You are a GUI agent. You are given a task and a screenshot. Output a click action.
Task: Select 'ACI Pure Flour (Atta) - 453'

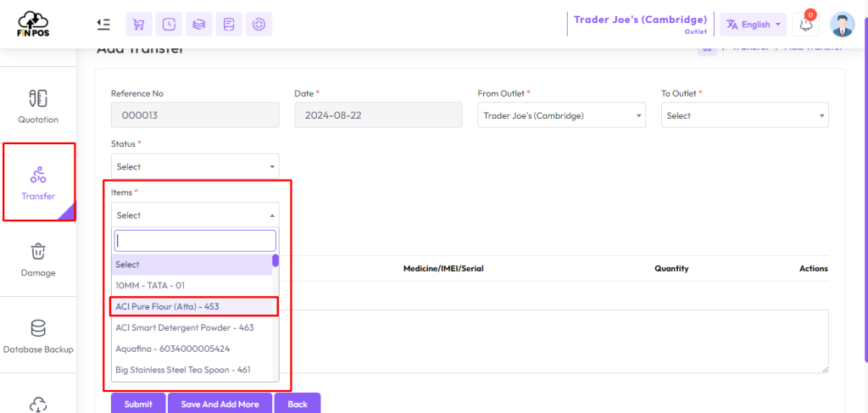point(192,306)
